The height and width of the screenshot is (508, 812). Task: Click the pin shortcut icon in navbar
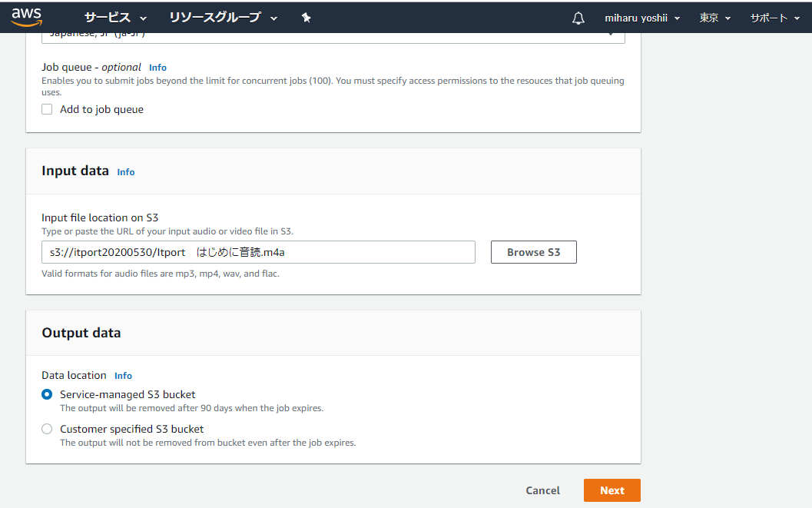point(306,18)
